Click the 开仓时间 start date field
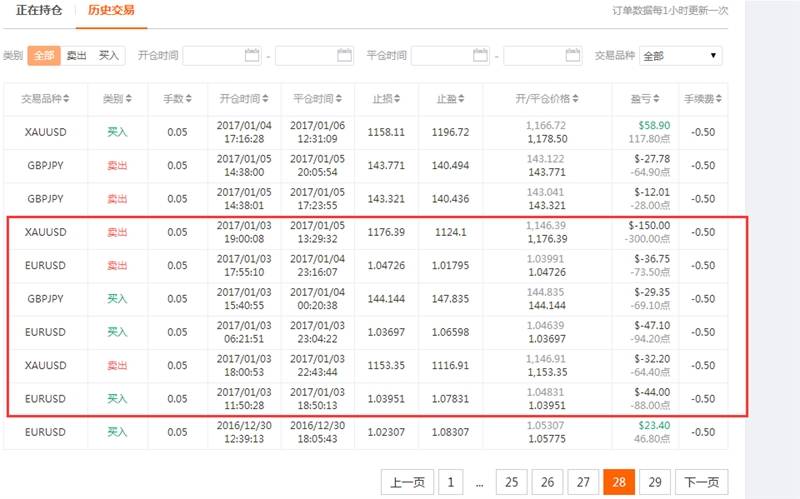 pyautogui.click(x=222, y=56)
